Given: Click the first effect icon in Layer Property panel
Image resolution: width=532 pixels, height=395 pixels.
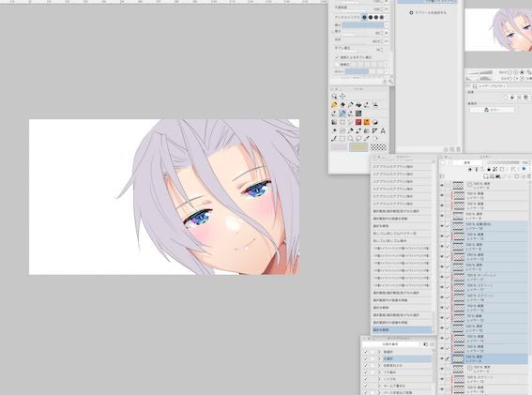Looking at the screenshot, I should pyautogui.click(x=505, y=98).
